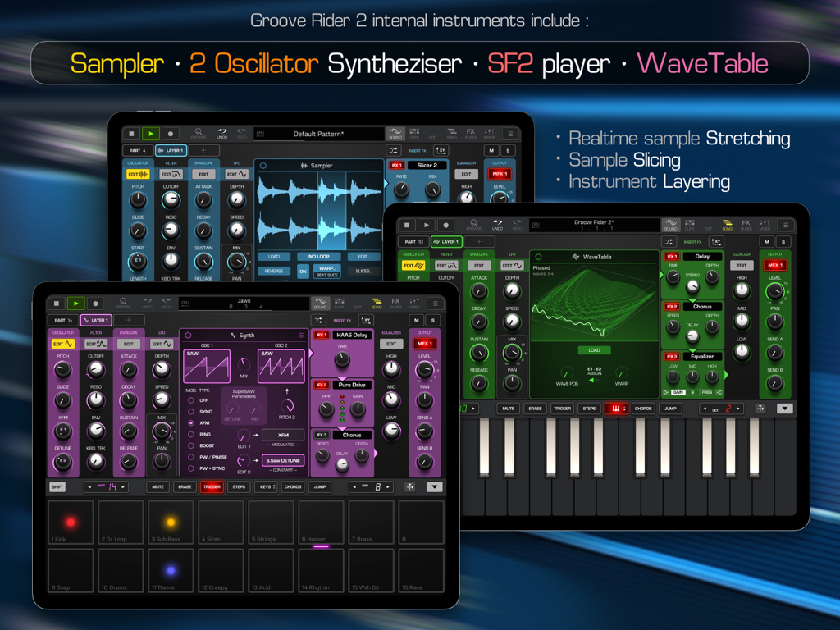
Task: Open the NO LOOP loop mode dropdown
Action: coord(319,256)
